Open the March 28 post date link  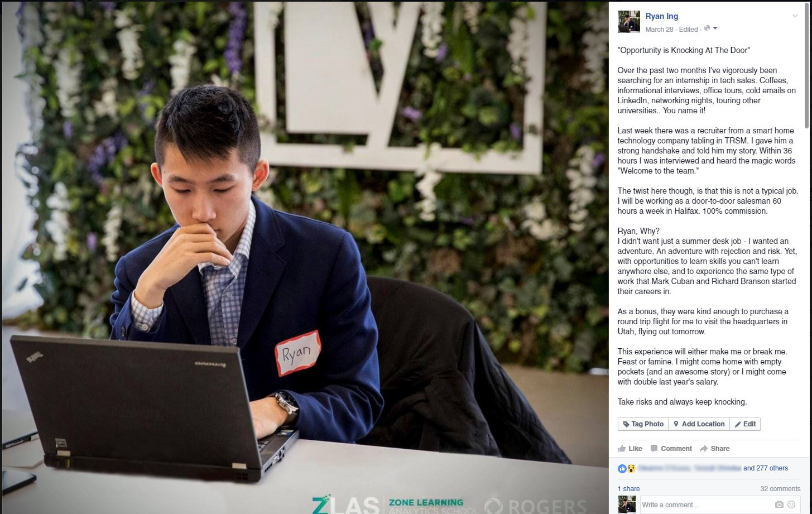point(659,29)
